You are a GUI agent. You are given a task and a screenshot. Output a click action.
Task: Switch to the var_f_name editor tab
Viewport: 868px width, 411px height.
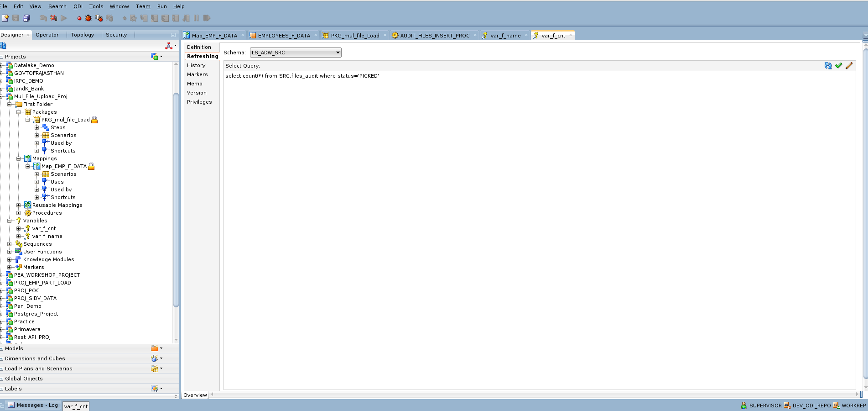pos(505,36)
